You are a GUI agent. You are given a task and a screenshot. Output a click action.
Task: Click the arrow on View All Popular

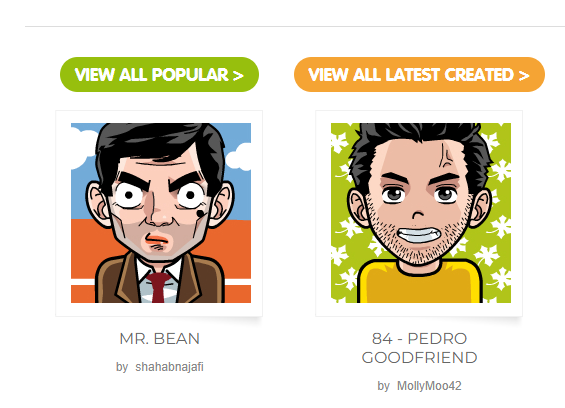coord(238,75)
